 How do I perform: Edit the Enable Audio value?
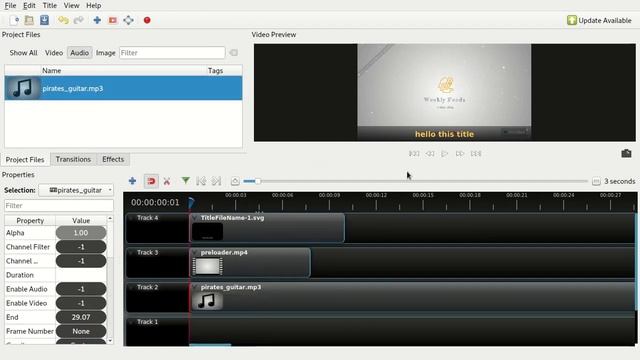(x=81, y=289)
